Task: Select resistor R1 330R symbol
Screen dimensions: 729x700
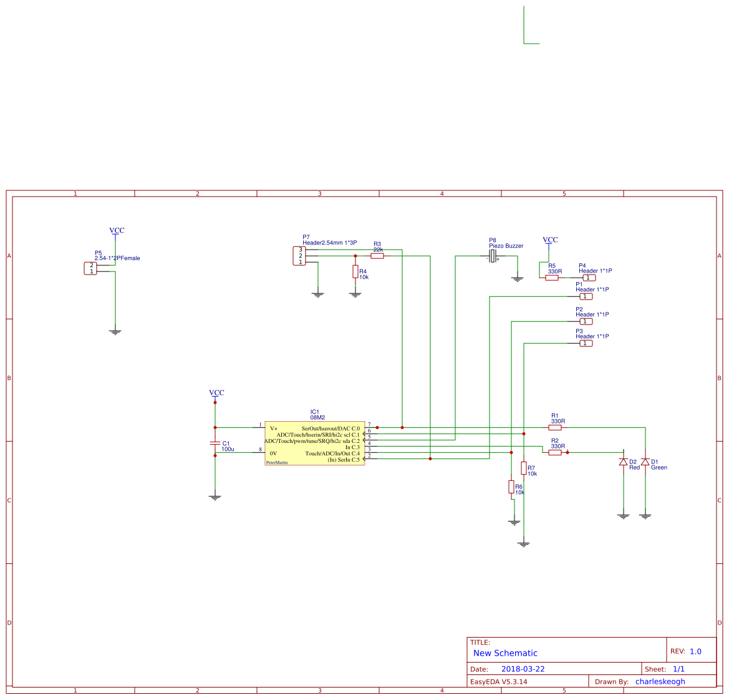Action: point(555,427)
